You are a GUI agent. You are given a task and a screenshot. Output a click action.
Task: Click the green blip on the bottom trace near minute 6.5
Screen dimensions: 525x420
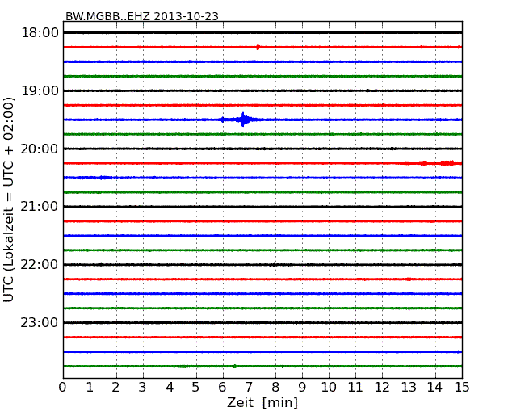tap(234, 367)
